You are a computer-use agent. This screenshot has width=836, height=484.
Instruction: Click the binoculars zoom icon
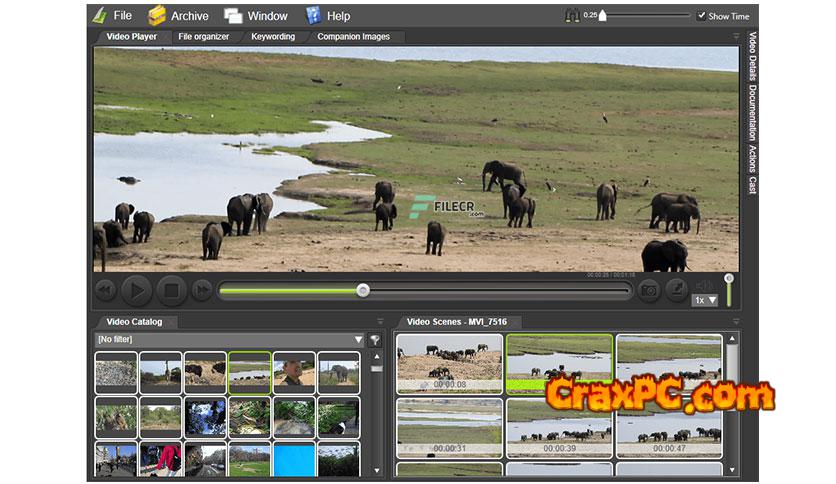573,15
